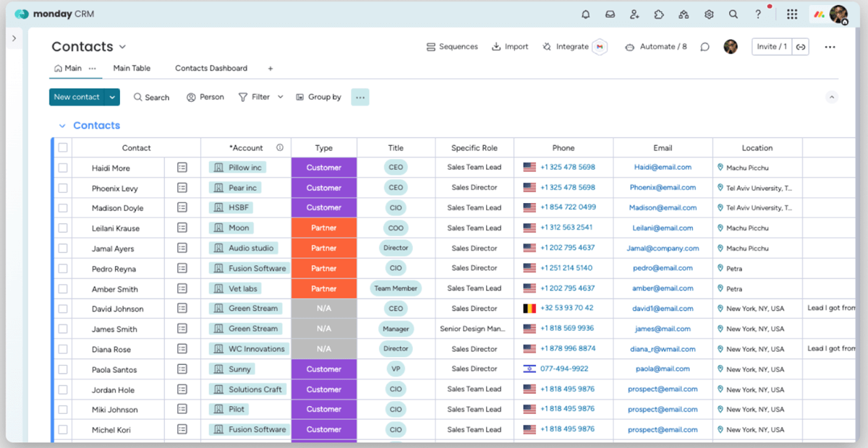Open the nine-dot apps grid menu
Image resolution: width=868 pixels, height=448 pixels.
792,14
